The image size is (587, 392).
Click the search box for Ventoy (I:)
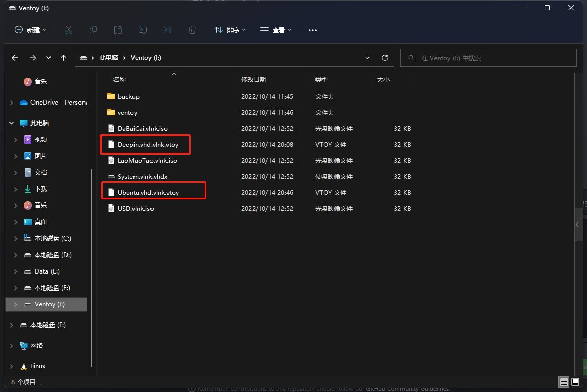pos(488,58)
